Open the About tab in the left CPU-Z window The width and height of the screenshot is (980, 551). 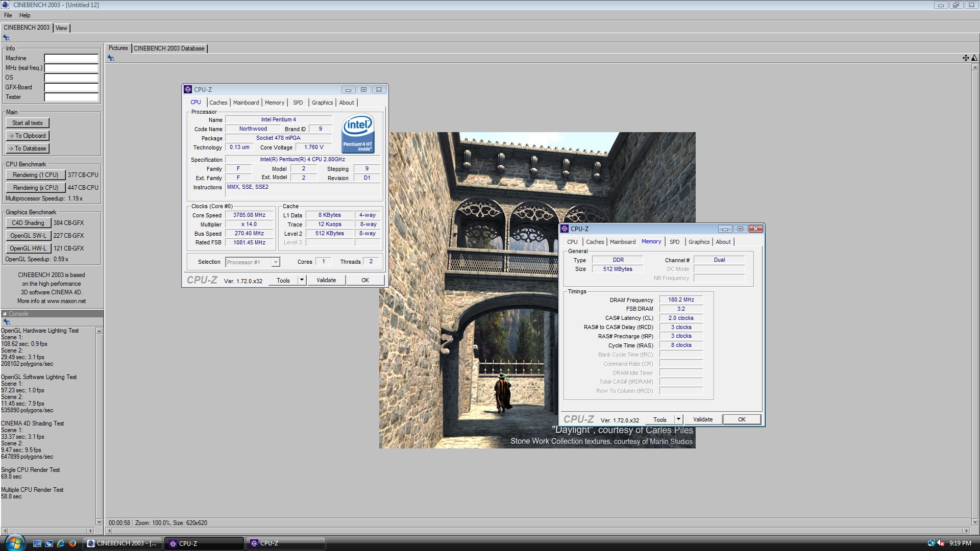(x=347, y=103)
